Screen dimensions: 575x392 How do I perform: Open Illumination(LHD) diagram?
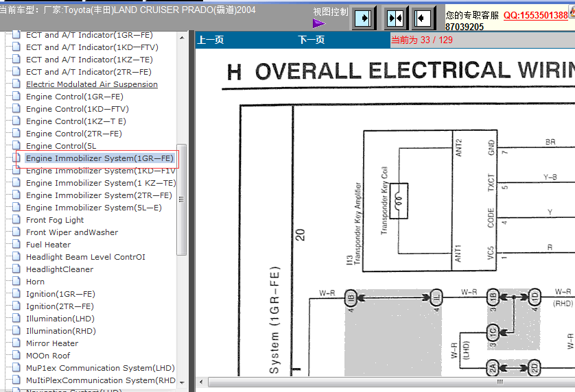(x=60, y=319)
